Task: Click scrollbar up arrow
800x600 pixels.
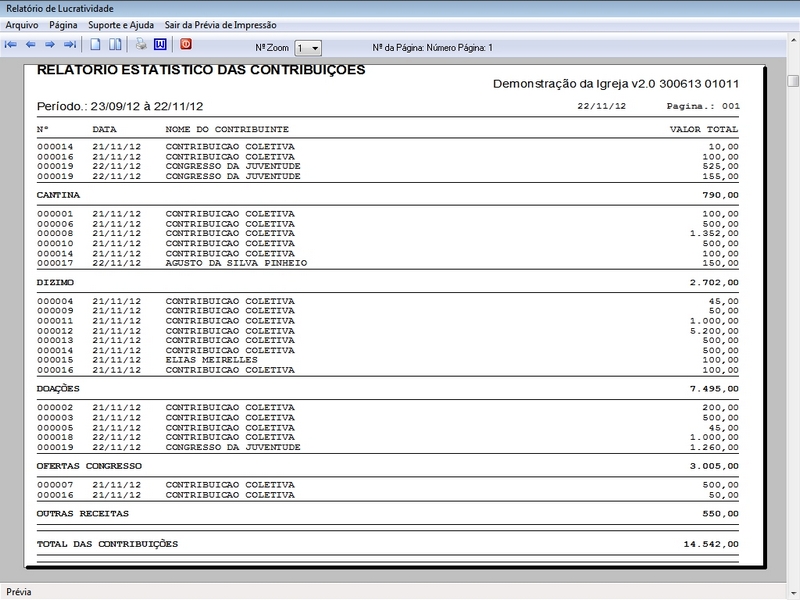Action: [x=793, y=40]
